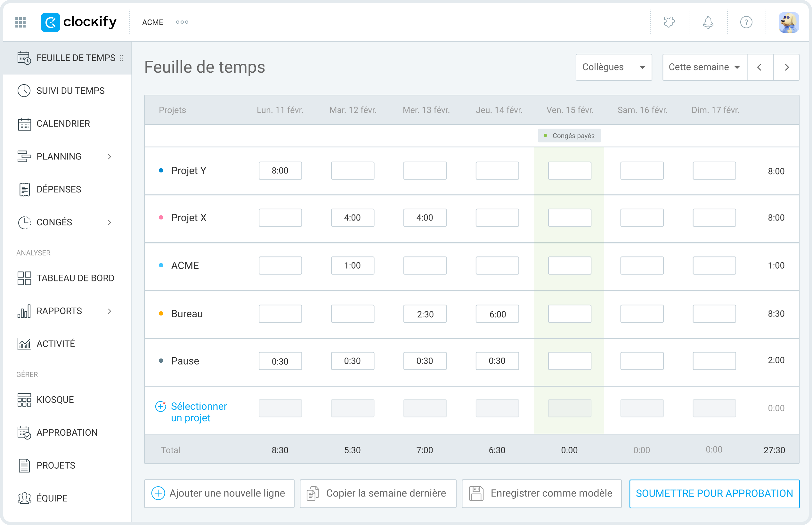Expand the Rapports submenu
Viewport: 812px width, 525px height.
pos(110,311)
